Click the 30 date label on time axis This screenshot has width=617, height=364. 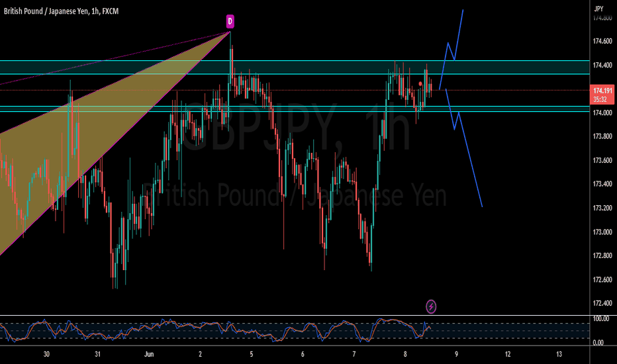tap(46, 354)
